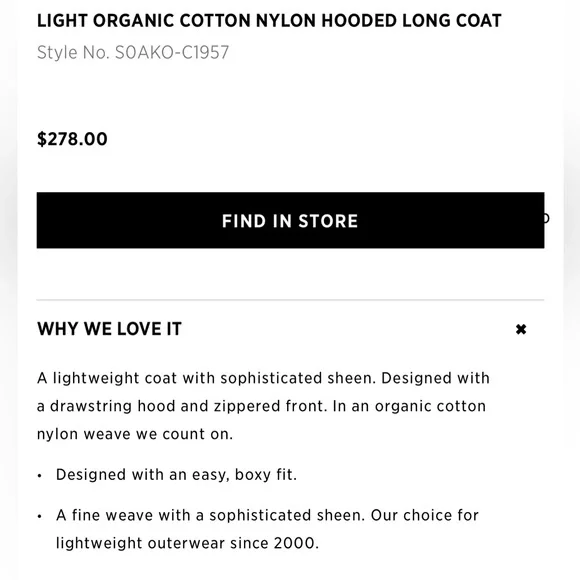The width and height of the screenshot is (580, 580).
Task: Click the 'nylon weave we count on' line
Action: (135, 434)
